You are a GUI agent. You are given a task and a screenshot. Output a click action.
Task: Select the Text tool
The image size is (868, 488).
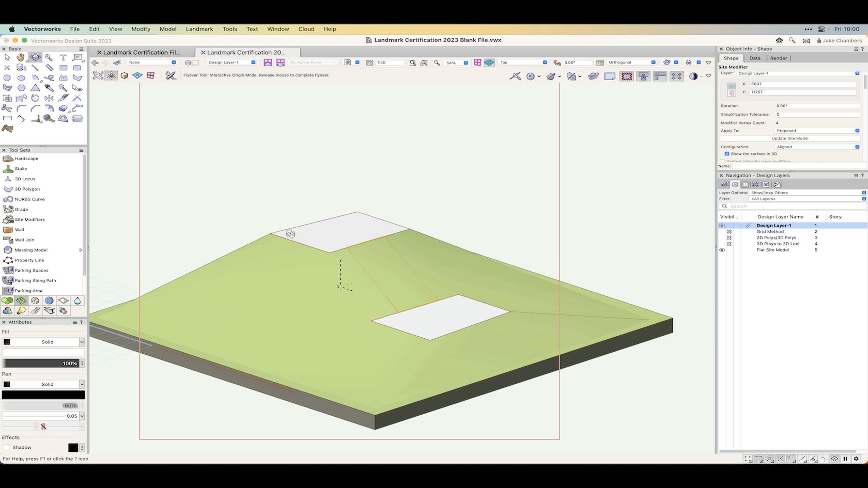point(63,57)
